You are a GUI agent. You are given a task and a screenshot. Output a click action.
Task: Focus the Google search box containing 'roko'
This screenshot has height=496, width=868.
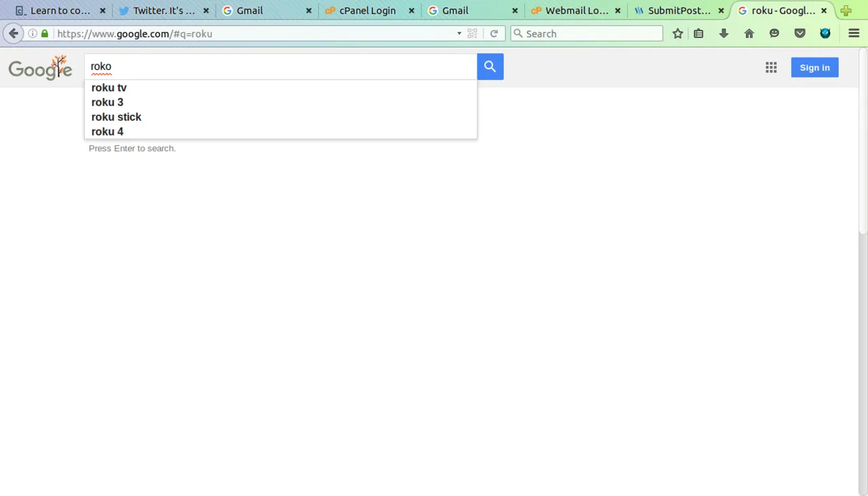(281, 66)
